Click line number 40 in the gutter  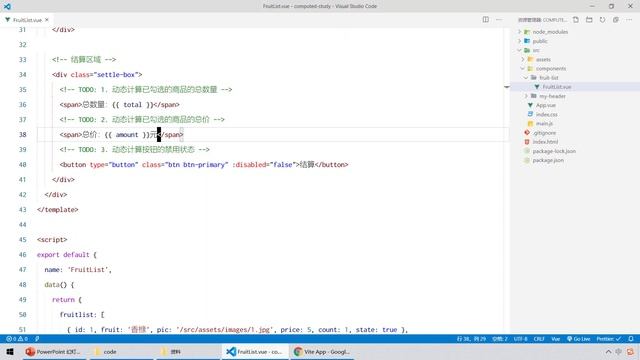point(22,165)
